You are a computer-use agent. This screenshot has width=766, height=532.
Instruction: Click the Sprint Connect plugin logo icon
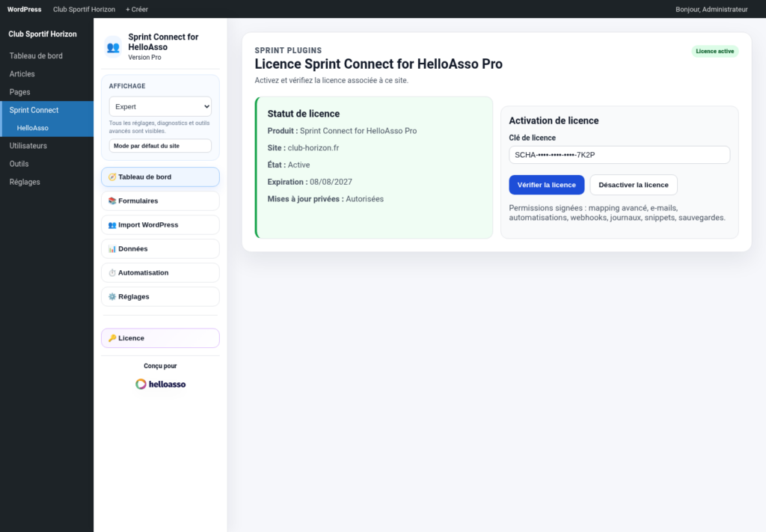(113, 47)
